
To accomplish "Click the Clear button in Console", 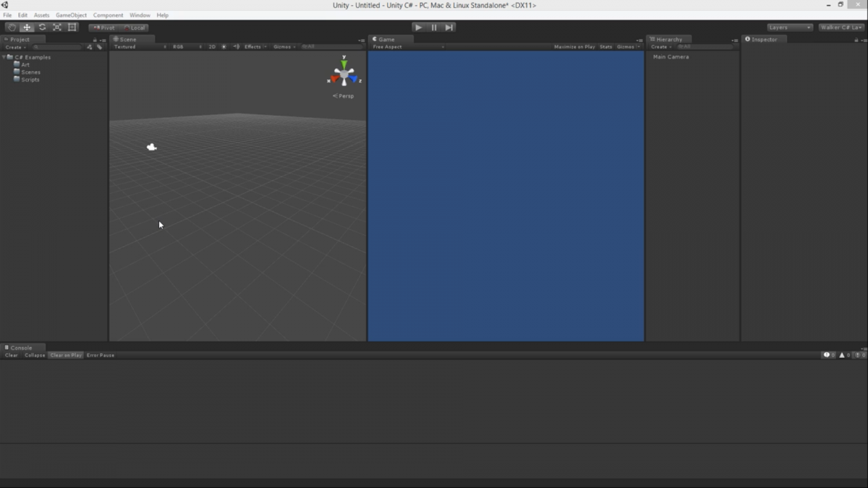I will tap(12, 355).
